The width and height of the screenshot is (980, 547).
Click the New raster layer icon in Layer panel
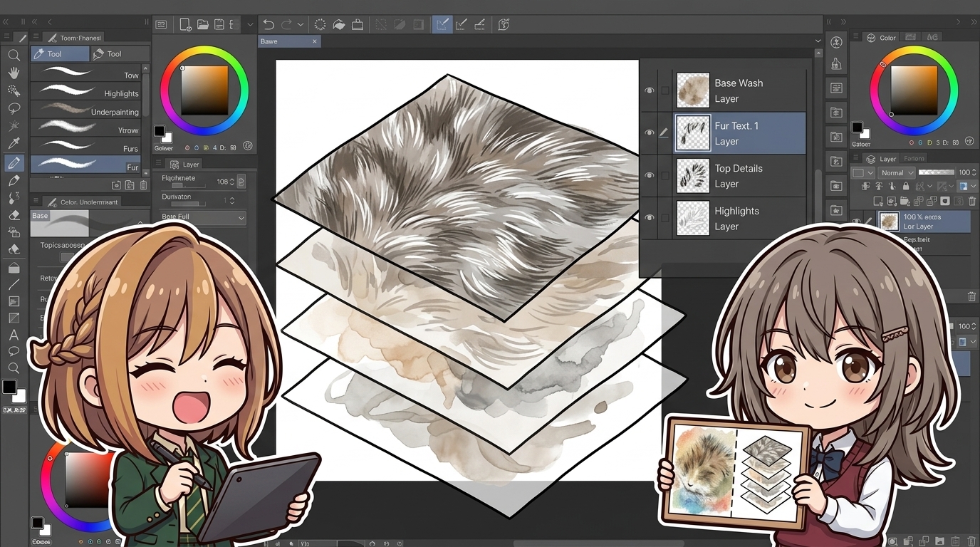coord(878,202)
